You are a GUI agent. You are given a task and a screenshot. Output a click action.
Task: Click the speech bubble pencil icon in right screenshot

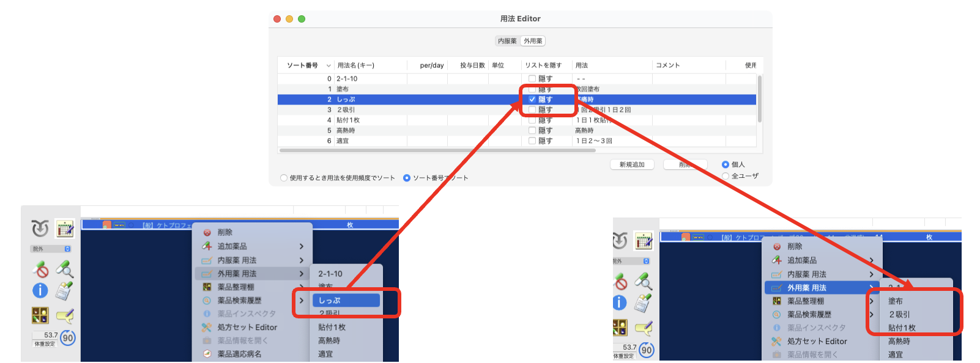[x=644, y=328]
